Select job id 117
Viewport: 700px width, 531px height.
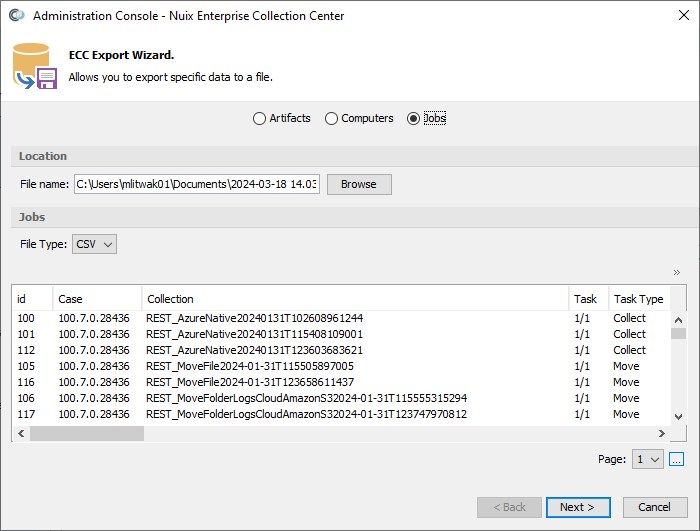[x=26, y=414]
